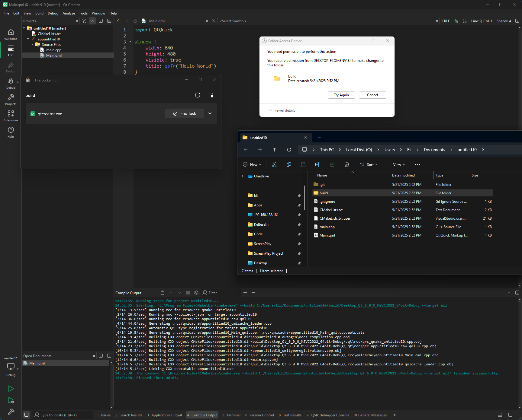
Task: Open the Design mode icon
Action: pyautogui.click(x=11, y=67)
